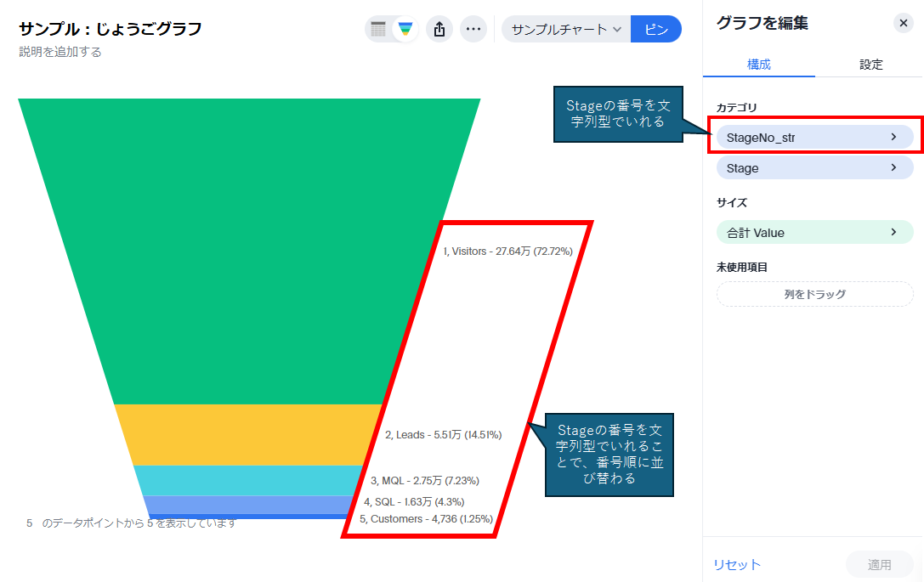
Task: Click 説明を追加する description field
Action: pos(60,52)
